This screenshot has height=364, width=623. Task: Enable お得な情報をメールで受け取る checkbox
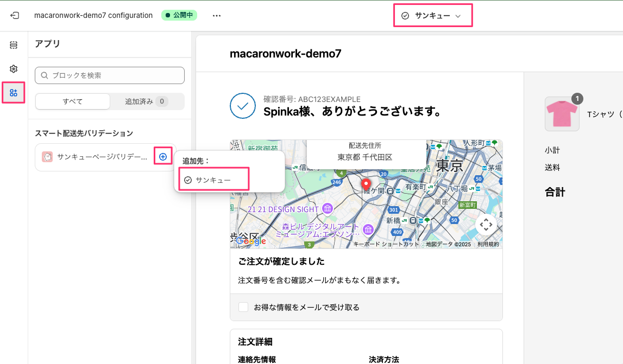tap(243, 307)
